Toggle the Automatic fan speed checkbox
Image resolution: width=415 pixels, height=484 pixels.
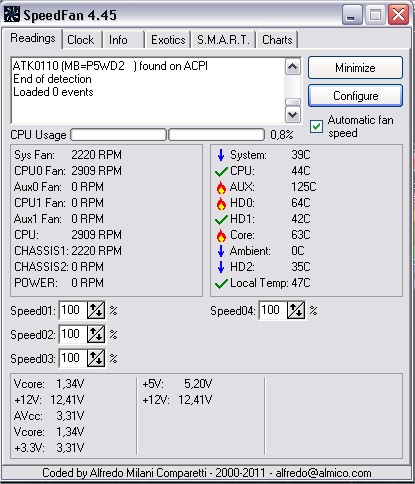(316, 127)
